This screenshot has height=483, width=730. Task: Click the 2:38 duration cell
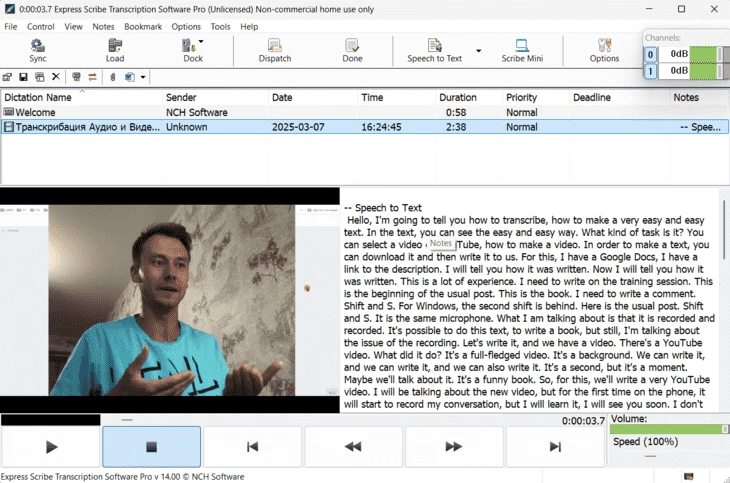[x=455, y=127]
